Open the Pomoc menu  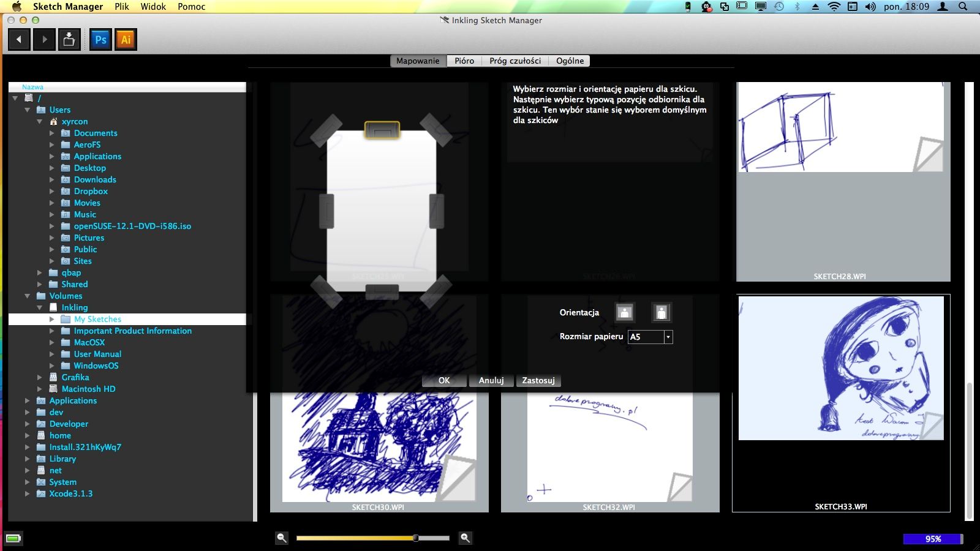[192, 7]
